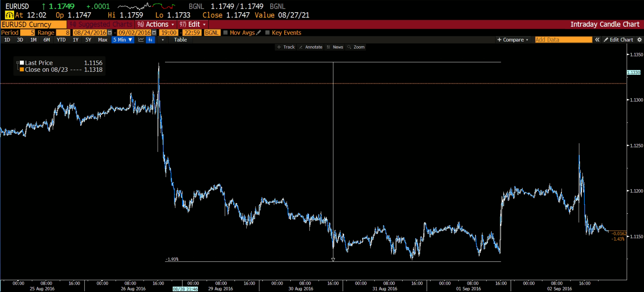The height and width of the screenshot is (292, 644).
Task: Click the orange Close on 08/23 swatch
Action: pos(22,69)
